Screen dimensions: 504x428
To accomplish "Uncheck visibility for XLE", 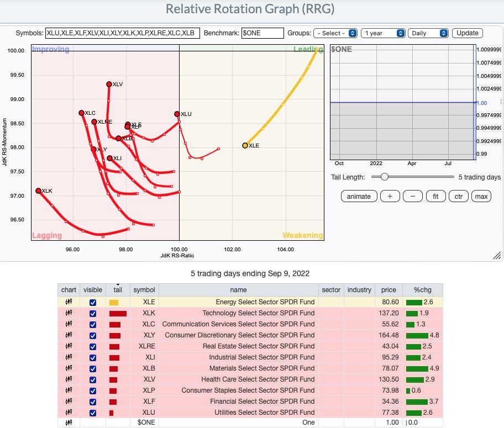I will (93, 303).
